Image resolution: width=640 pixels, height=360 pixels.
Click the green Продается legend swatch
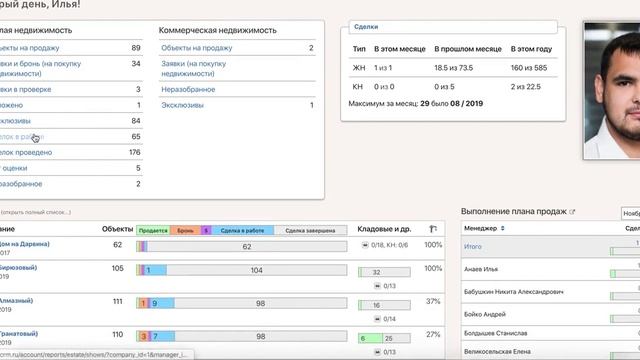(153, 231)
